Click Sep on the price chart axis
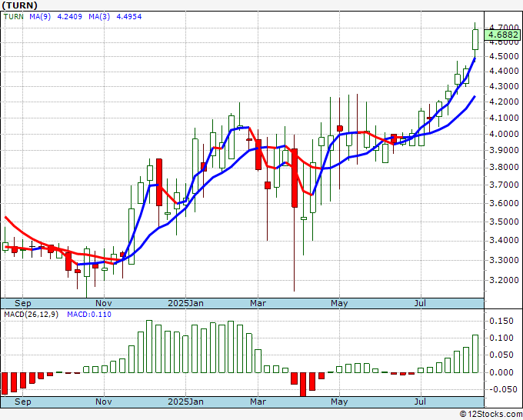 click(x=22, y=303)
